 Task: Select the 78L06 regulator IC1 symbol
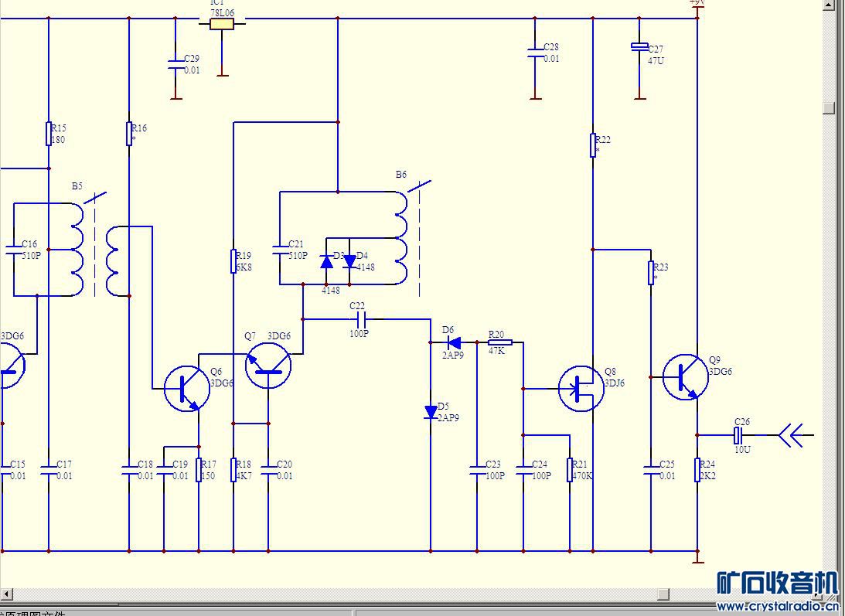[x=222, y=23]
